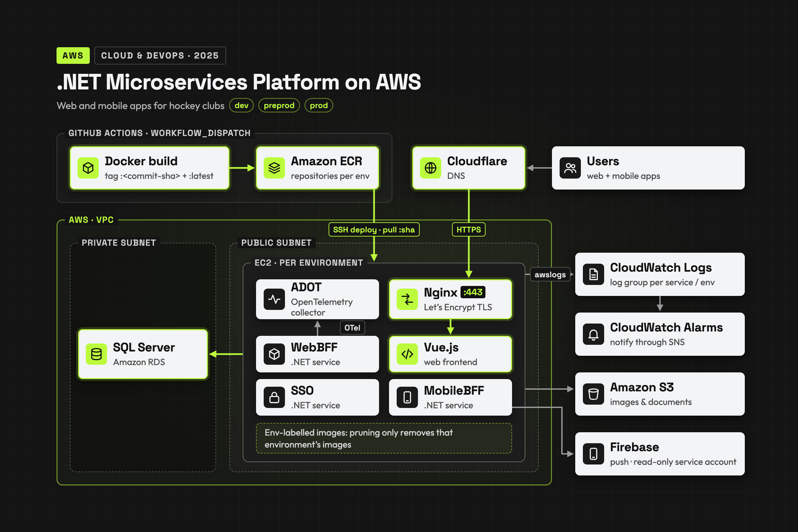Click 'notify through SNS' text

pyautogui.click(x=647, y=342)
